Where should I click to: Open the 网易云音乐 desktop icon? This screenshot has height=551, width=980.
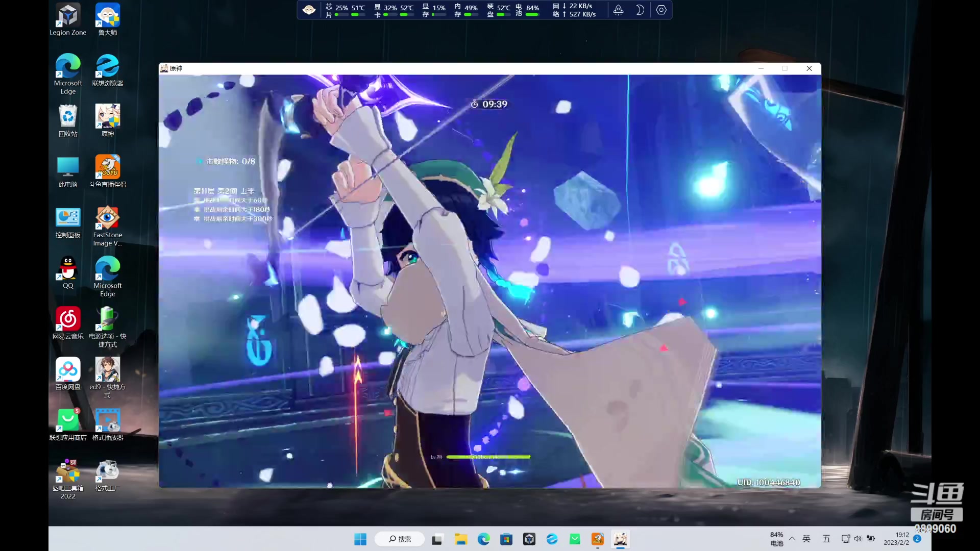(x=68, y=323)
